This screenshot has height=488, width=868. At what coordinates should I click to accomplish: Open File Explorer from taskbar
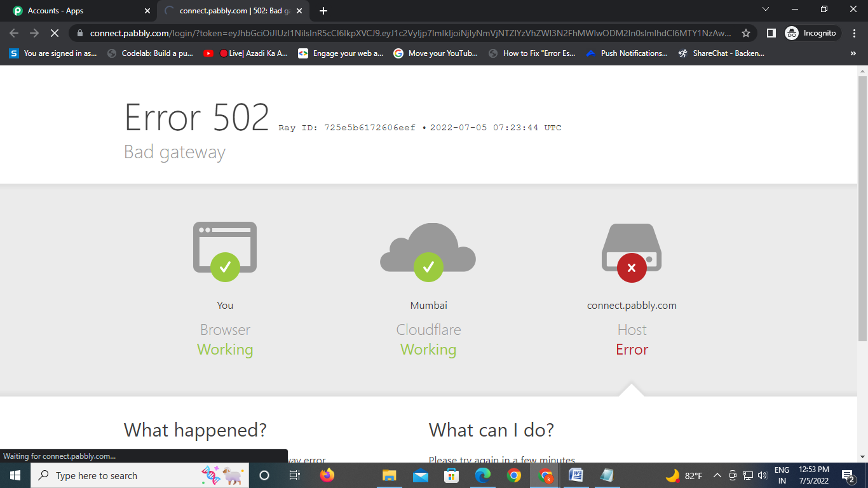click(389, 475)
